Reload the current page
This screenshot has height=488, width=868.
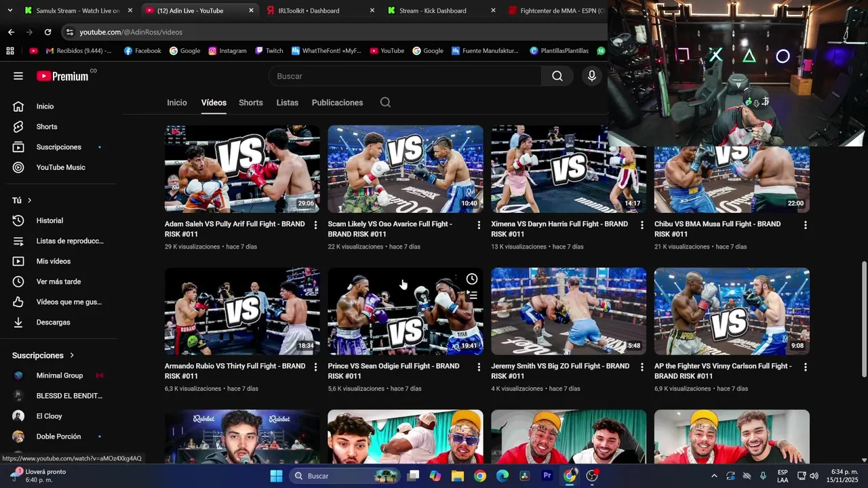pos(47,32)
